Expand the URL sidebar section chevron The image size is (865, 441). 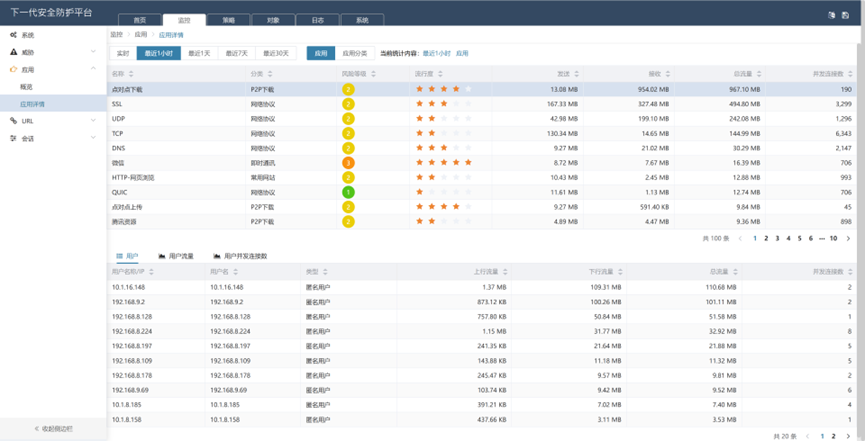pos(93,120)
